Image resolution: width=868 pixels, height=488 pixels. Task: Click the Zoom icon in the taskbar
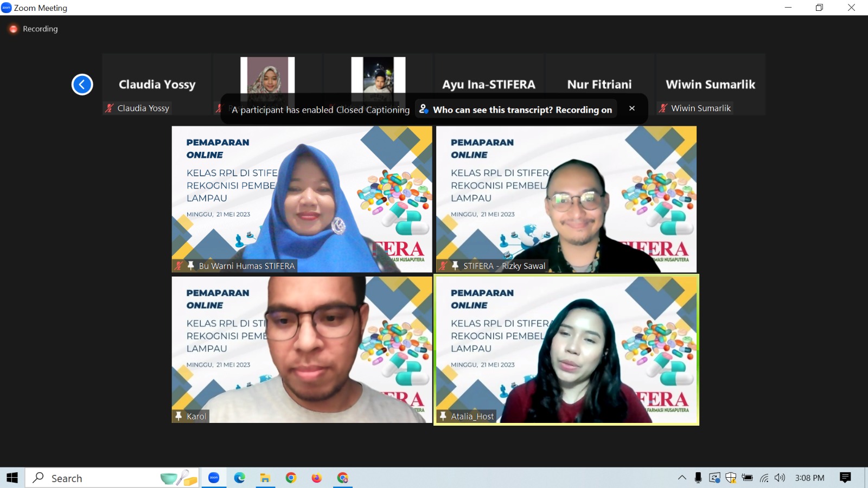(213, 478)
